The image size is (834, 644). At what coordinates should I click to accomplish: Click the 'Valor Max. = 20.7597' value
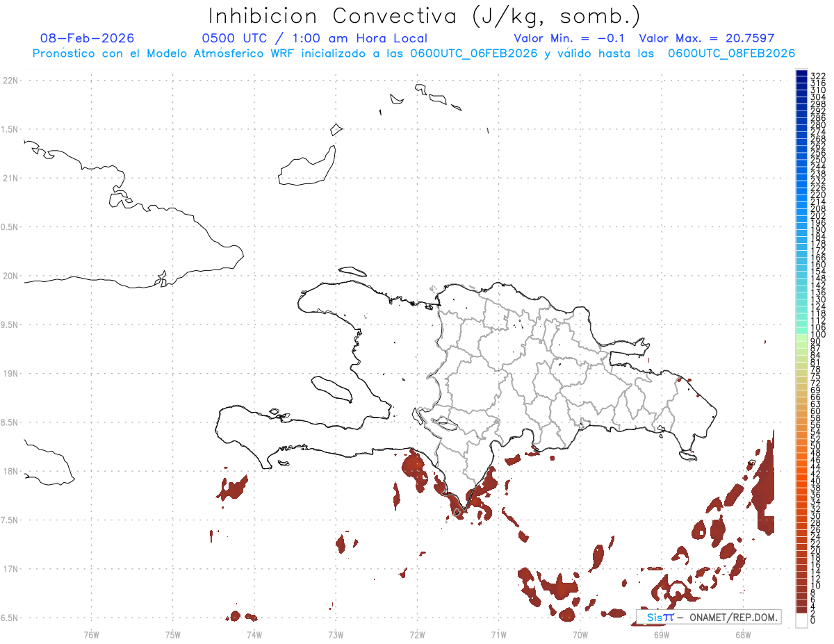click(707, 38)
